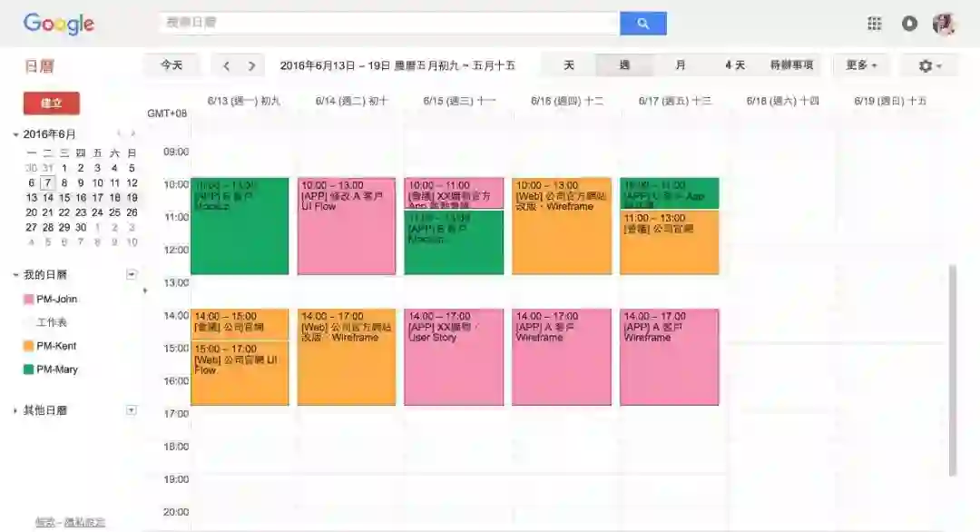Open Wednesday's green 11:00–13:00 event

454,242
